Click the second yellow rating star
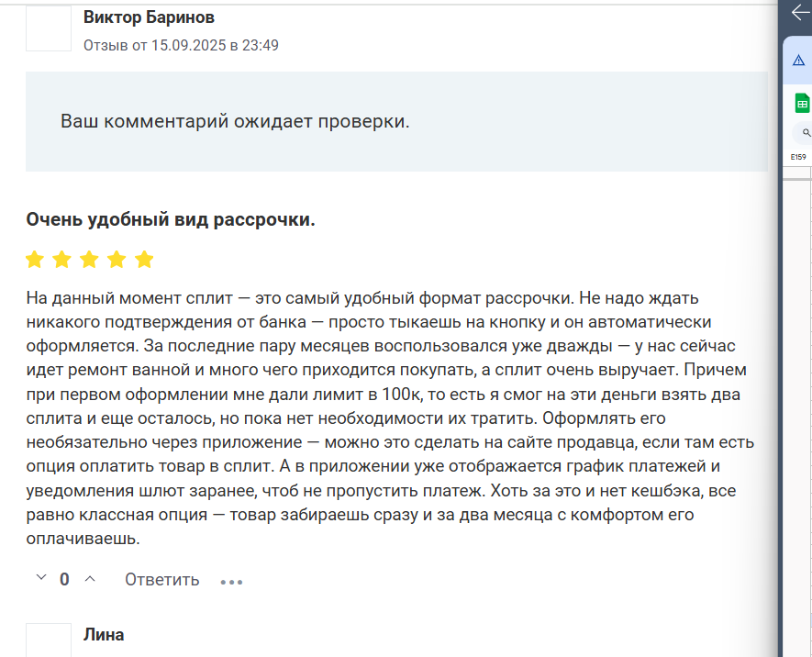The width and height of the screenshot is (812, 657). coord(62,259)
